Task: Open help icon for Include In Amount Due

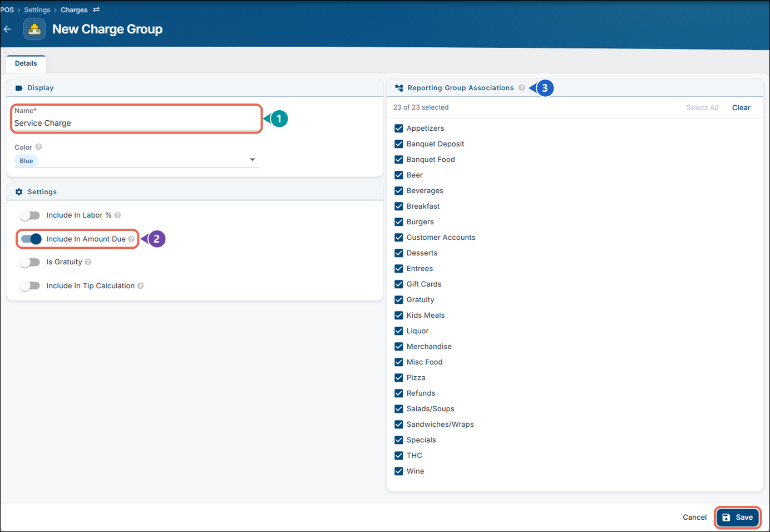Action: (131, 239)
